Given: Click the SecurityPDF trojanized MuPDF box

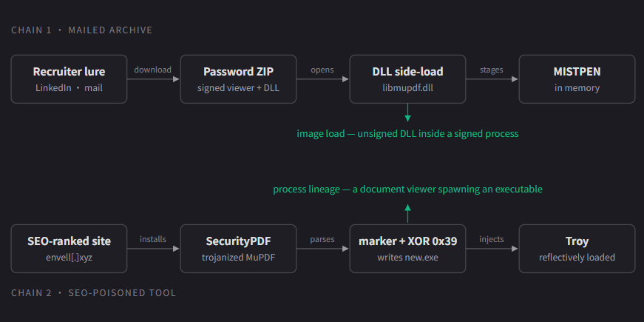Looking at the screenshot, I should click(238, 249).
